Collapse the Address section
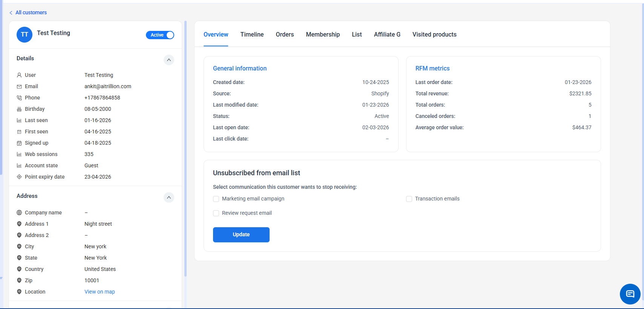644x309 pixels. point(169,197)
